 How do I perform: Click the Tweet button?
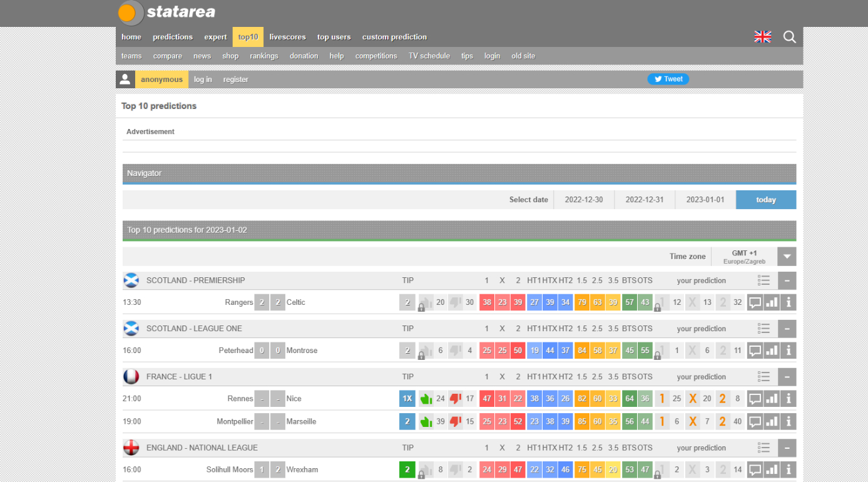668,79
